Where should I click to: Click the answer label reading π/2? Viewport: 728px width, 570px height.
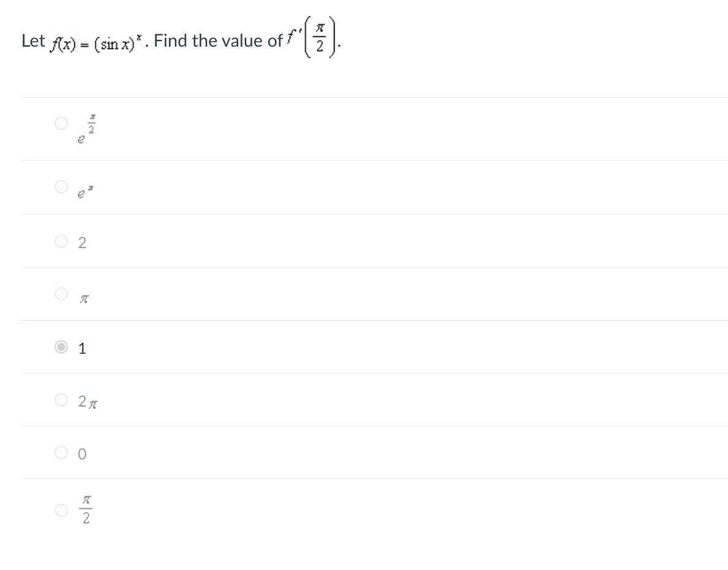[85, 509]
